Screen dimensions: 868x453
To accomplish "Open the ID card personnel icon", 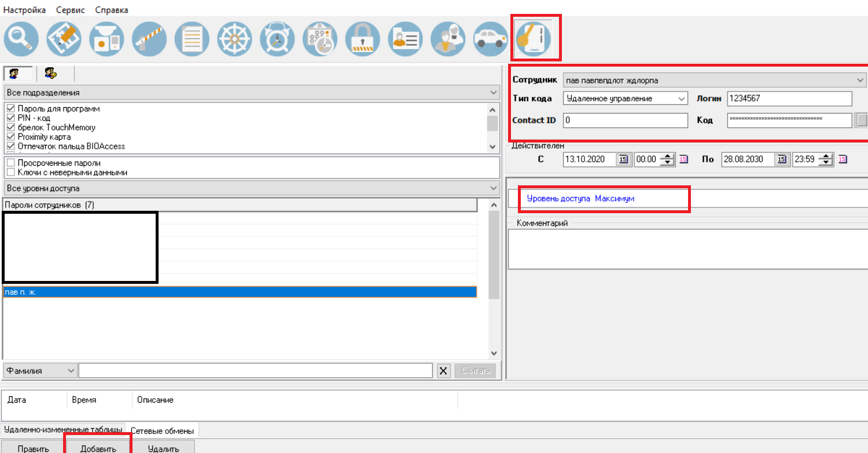I will tap(405, 39).
